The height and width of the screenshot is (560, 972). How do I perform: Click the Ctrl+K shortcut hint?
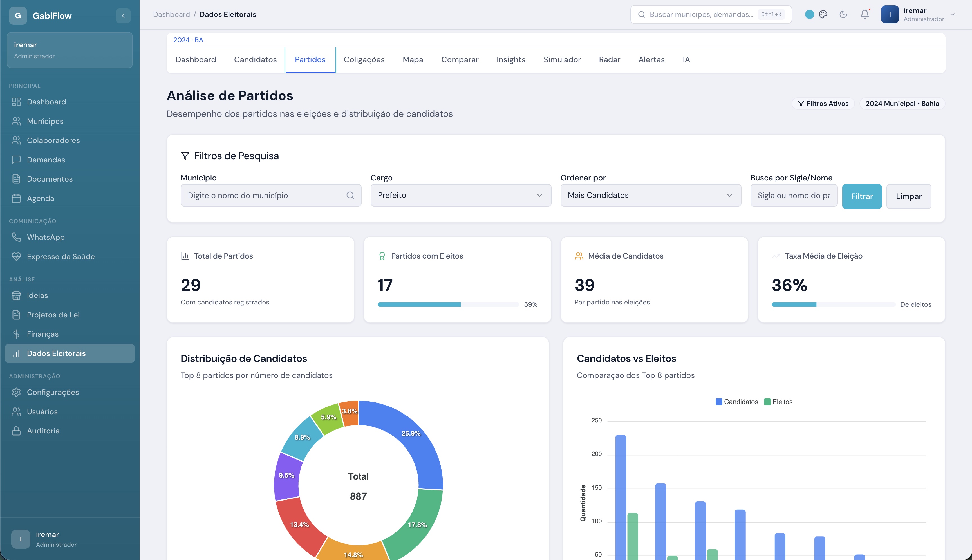771,15
